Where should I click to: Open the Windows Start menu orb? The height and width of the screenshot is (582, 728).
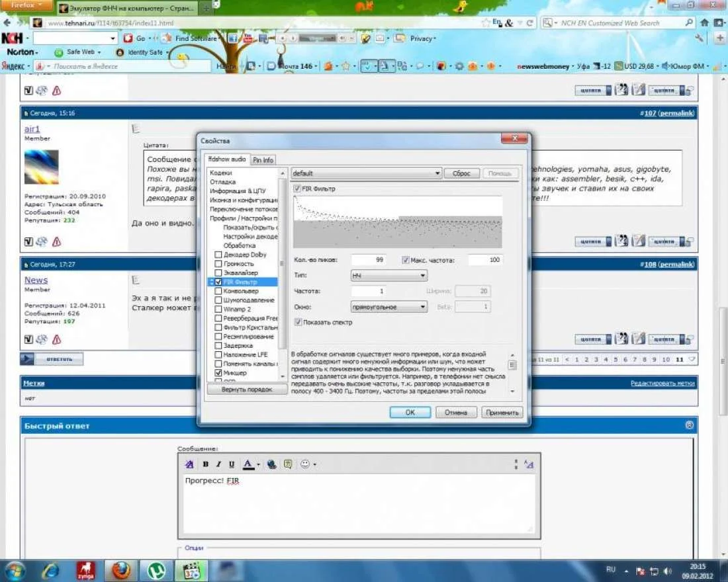click(x=14, y=571)
